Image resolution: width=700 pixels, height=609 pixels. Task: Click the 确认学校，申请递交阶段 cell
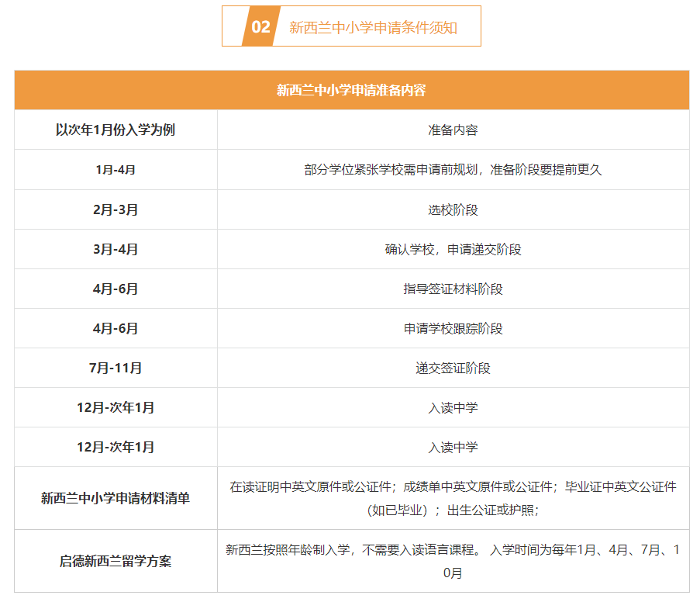coord(453,248)
